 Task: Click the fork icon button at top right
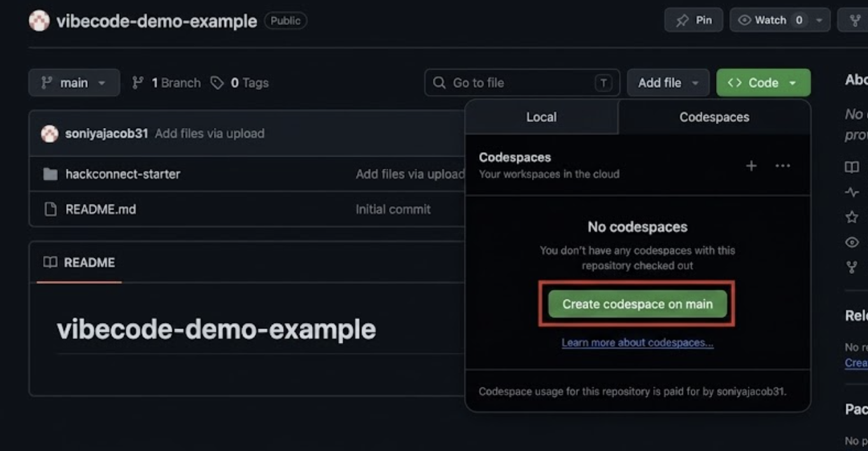click(x=854, y=20)
